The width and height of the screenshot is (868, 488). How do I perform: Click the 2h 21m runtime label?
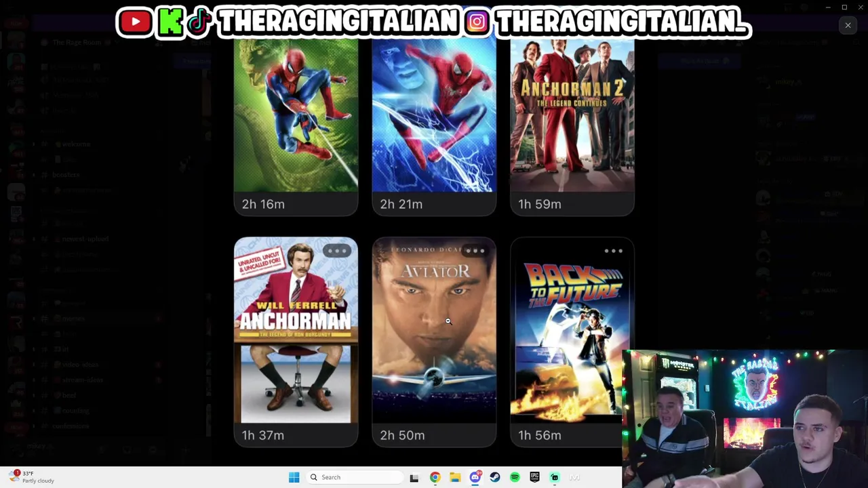tap(401, 204)
